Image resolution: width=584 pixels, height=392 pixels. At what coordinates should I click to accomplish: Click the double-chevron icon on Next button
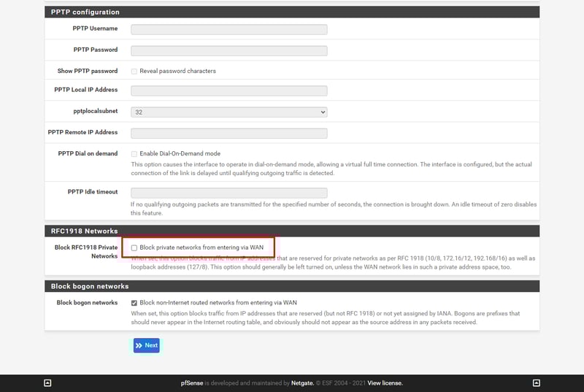139,345
